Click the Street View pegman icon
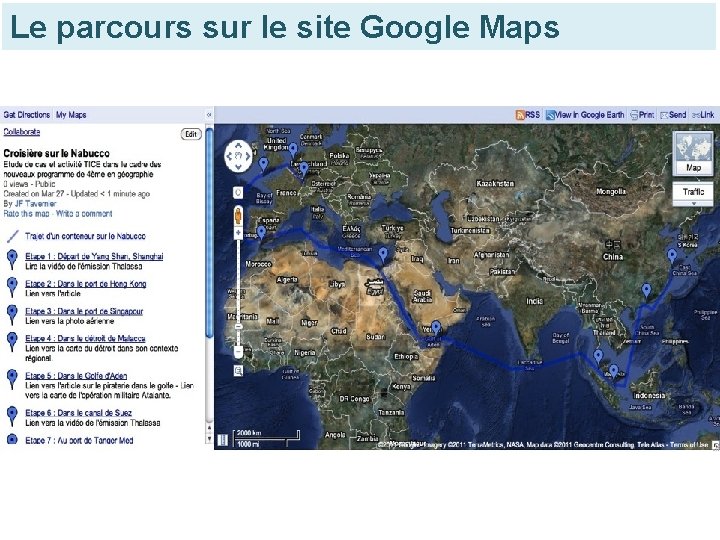Screen dimensions: 720x540 (238, 215)
